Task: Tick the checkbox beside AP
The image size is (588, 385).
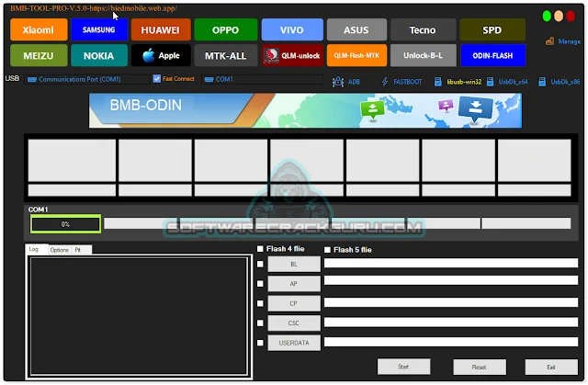Action: click(x=260, y=284)
